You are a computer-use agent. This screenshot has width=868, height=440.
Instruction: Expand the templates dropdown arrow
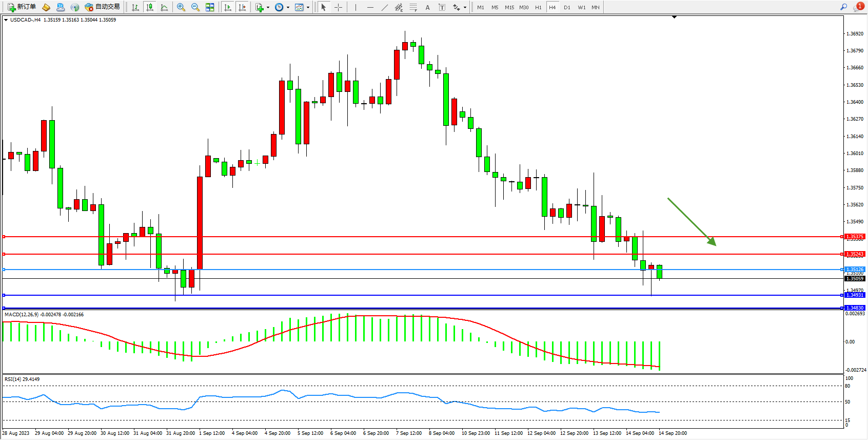308,7
